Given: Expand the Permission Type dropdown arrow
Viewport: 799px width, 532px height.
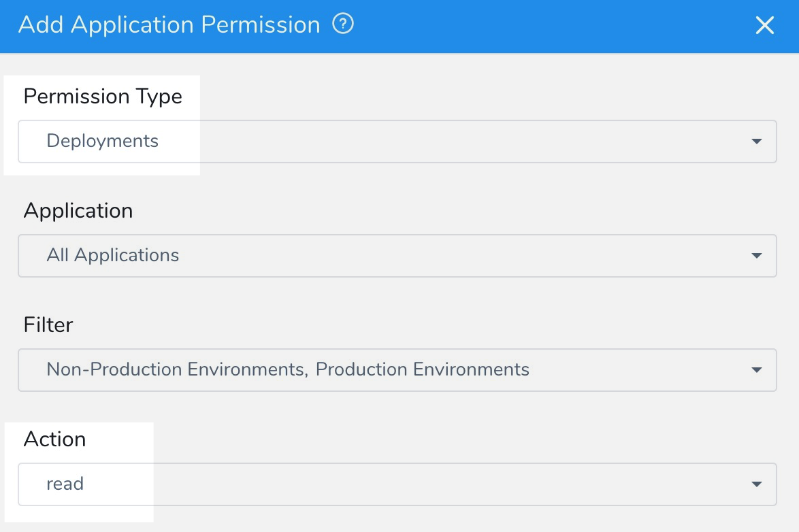Looking at the screenshot, I should [757, 141].
